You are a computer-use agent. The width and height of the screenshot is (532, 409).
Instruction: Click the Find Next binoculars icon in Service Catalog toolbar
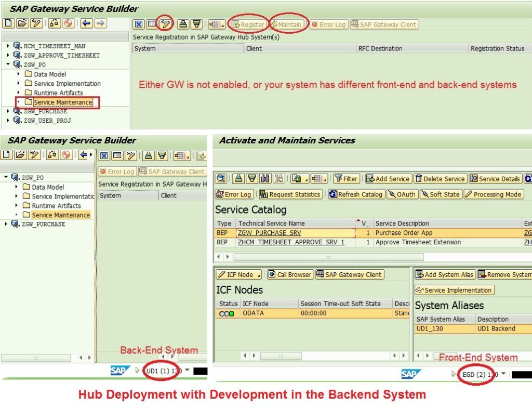click(x=279, y=179)
